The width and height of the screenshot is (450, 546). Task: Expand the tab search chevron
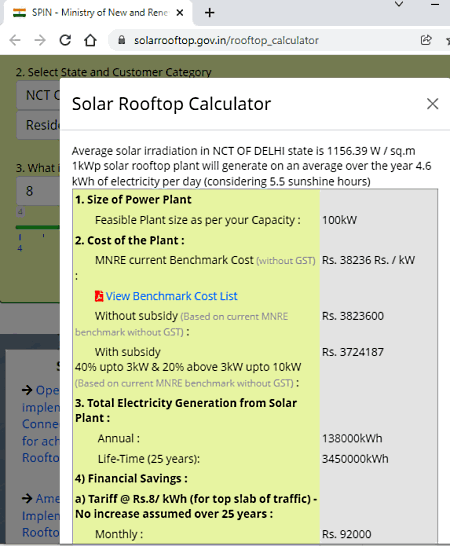coord(399,4)
